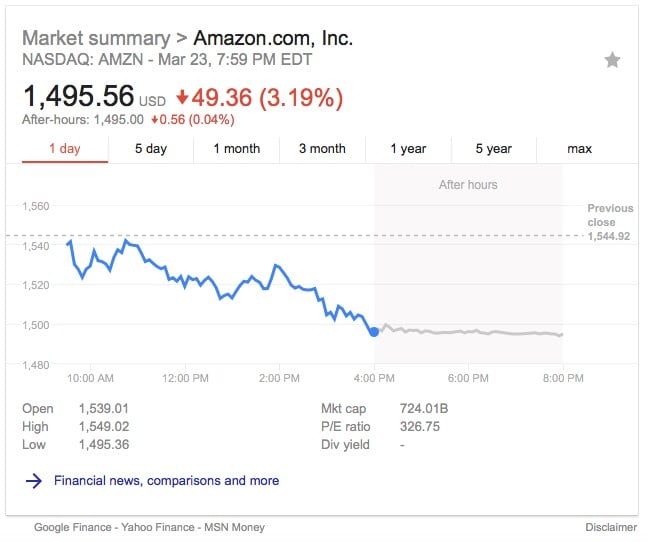Select the 1 day tab
The height and width of the screenshot is (542, 648).
[64, 149]
